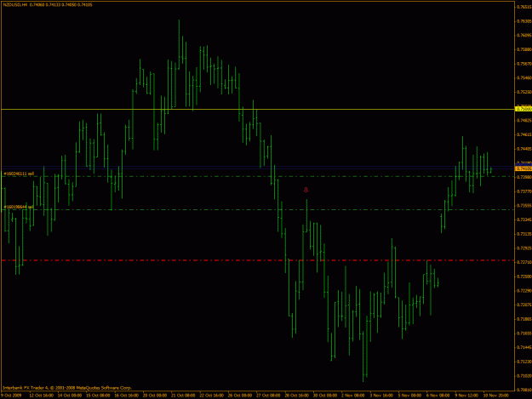The image size is (532, 399).
Task: Click the 2 Nov 08:00 time label
Action: pos(353,396)
